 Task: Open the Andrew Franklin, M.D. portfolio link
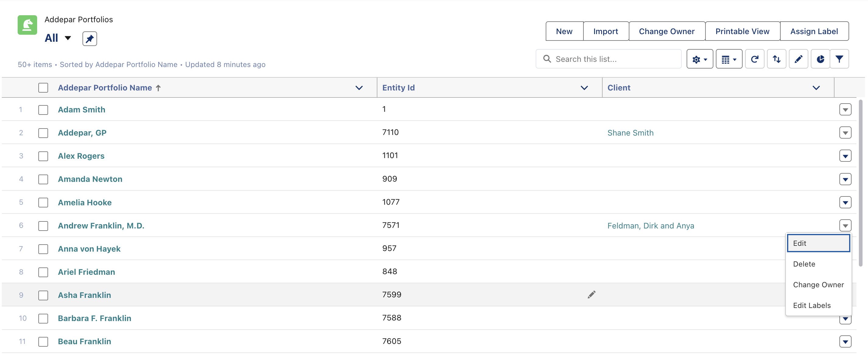coord(101,226)
